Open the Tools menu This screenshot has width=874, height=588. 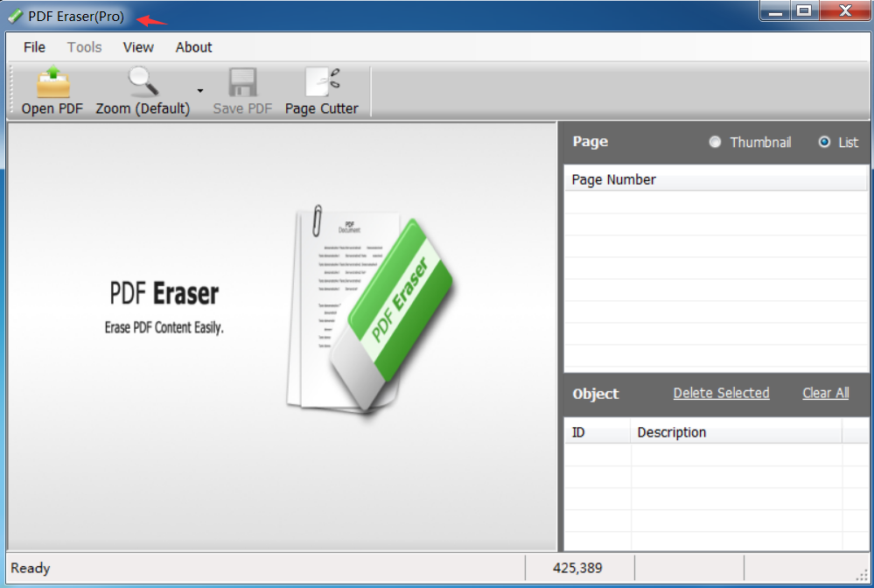(x=84, y=47)
